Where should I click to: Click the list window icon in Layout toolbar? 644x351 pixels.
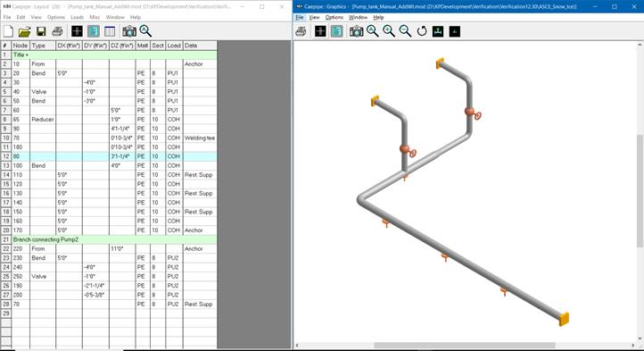pos(110,31)
